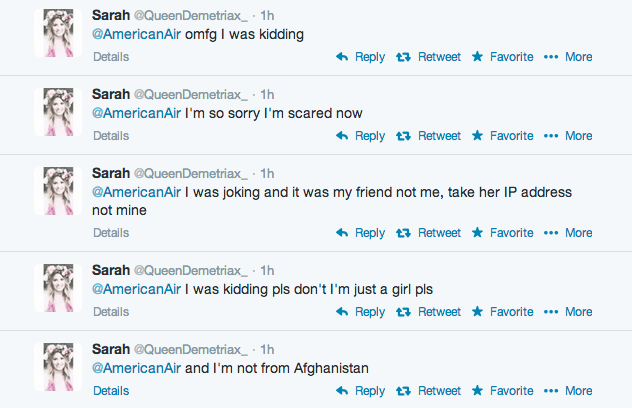Reply to the "omfg I was kidding" tweet
The height and width of the screenshot is (408, 632).
tap(360, 57)
